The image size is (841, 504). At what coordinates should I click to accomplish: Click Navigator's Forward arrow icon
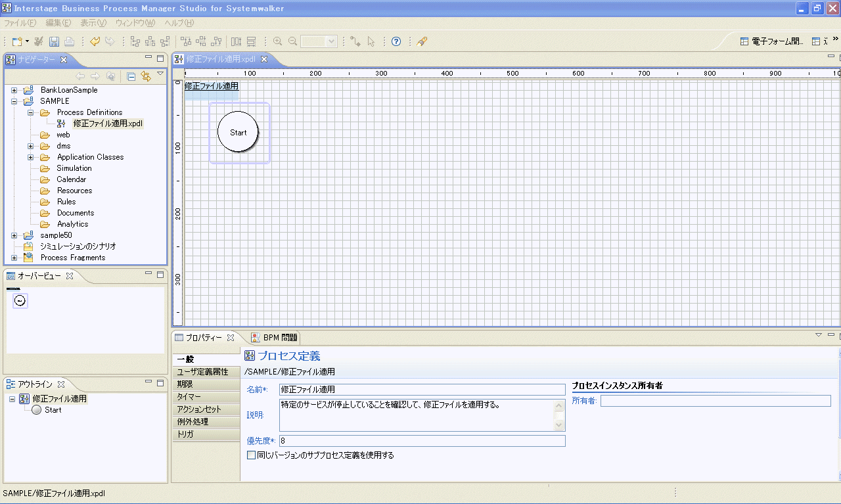95,76
